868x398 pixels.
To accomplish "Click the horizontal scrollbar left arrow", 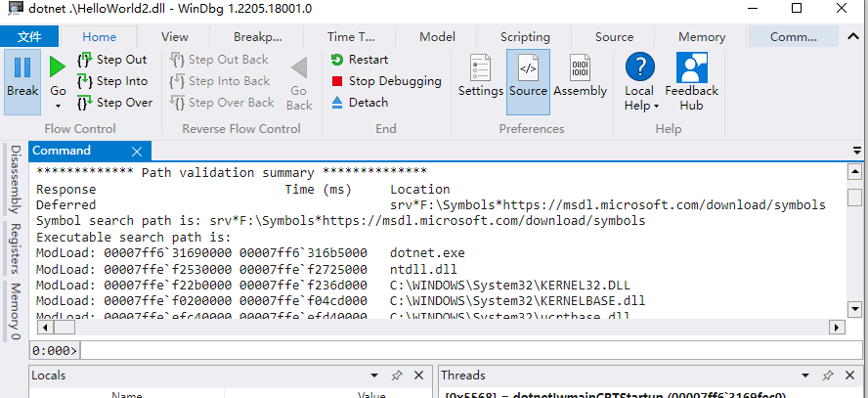I will [45, 328].
